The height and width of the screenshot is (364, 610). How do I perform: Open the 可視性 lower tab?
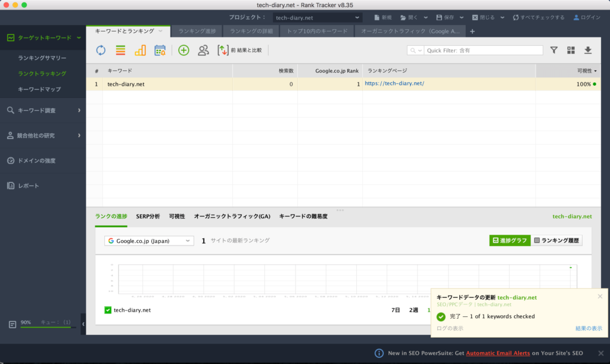[x=177, y=216]
